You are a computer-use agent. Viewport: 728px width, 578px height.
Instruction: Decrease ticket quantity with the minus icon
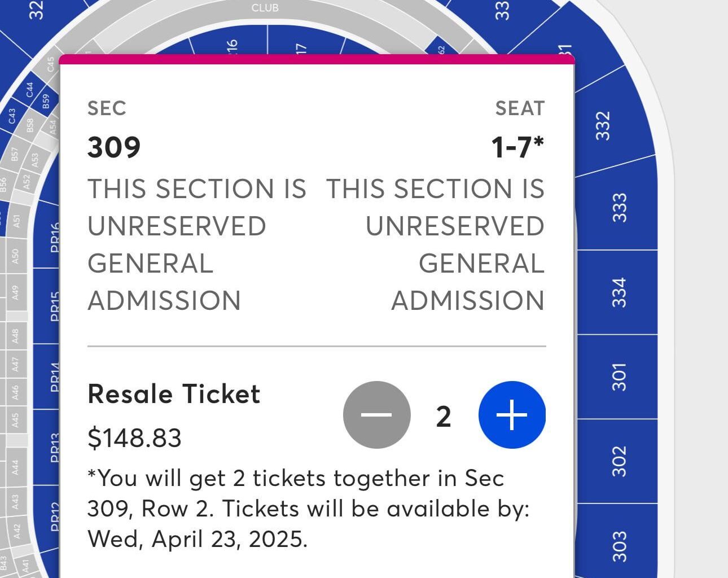point(376,414)
